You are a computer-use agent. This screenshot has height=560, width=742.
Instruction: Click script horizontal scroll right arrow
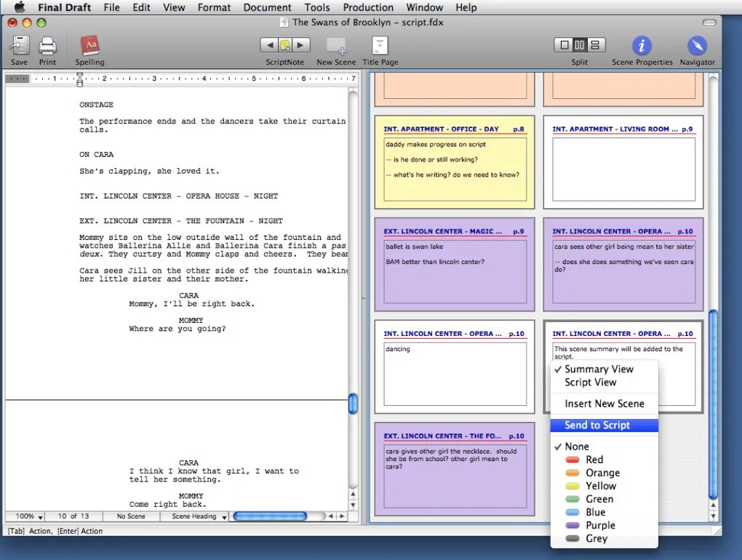coord(342,516)
